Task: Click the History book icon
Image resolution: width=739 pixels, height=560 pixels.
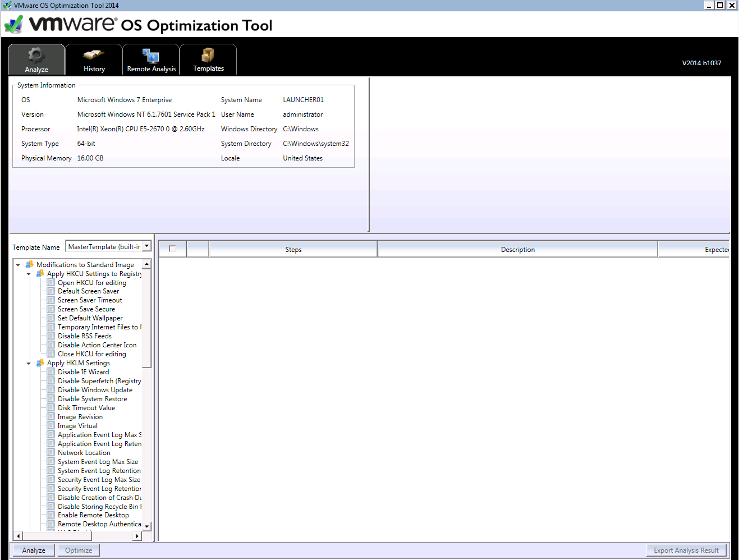Action: coord(93,53)
